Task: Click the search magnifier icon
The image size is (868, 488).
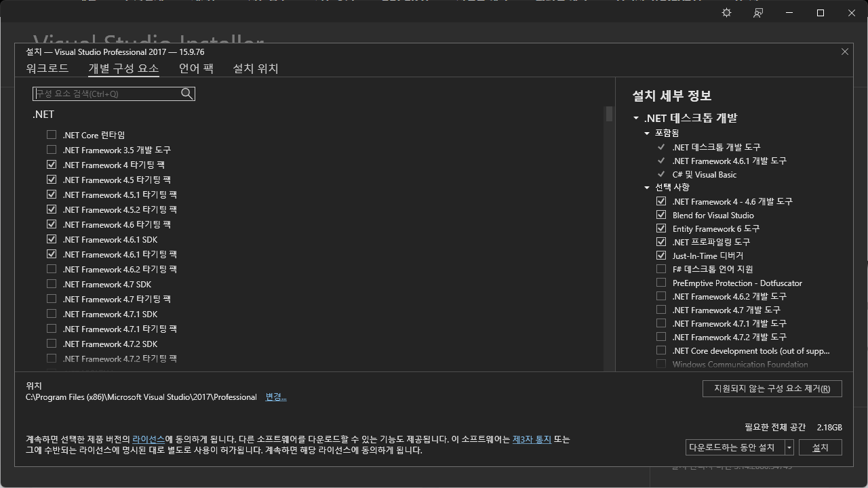Action: tap(187, 94)
